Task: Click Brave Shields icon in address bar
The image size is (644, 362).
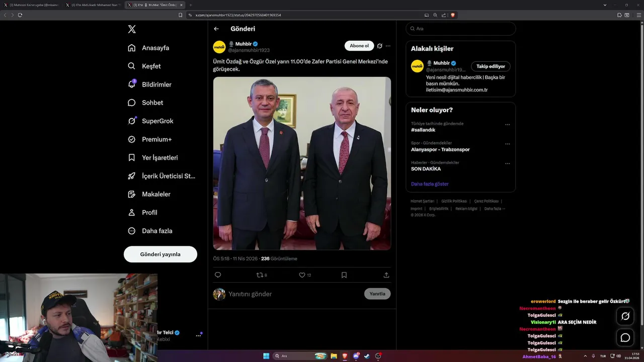Action: click(x=453, y=15)
